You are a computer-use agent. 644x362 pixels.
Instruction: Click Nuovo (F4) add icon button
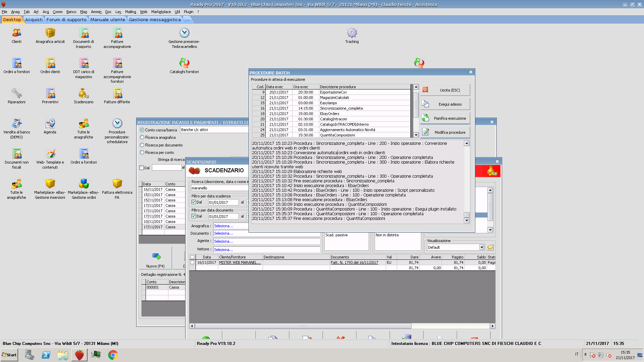point(156,258)
